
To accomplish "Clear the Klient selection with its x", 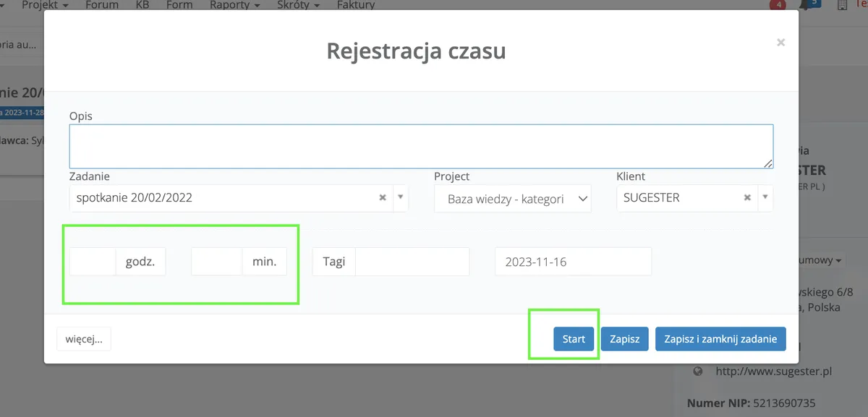I will 747,197.
